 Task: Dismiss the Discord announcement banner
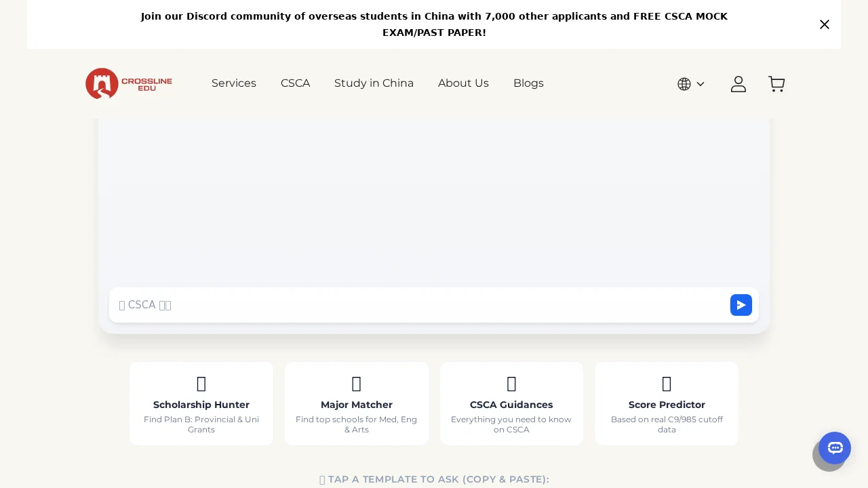coord(824,24)
